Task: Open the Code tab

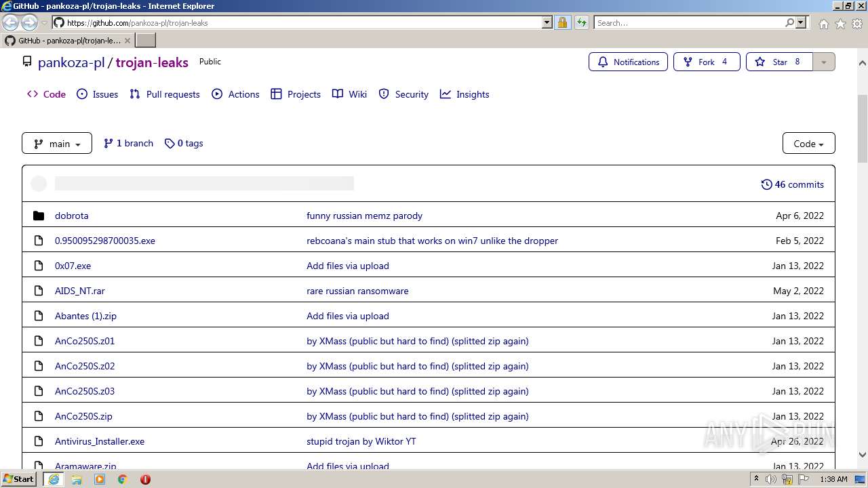Action: [46, 94]
